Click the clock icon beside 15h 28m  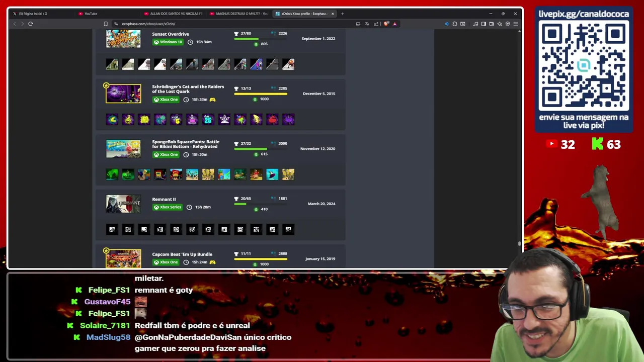[x=189, y=207]
